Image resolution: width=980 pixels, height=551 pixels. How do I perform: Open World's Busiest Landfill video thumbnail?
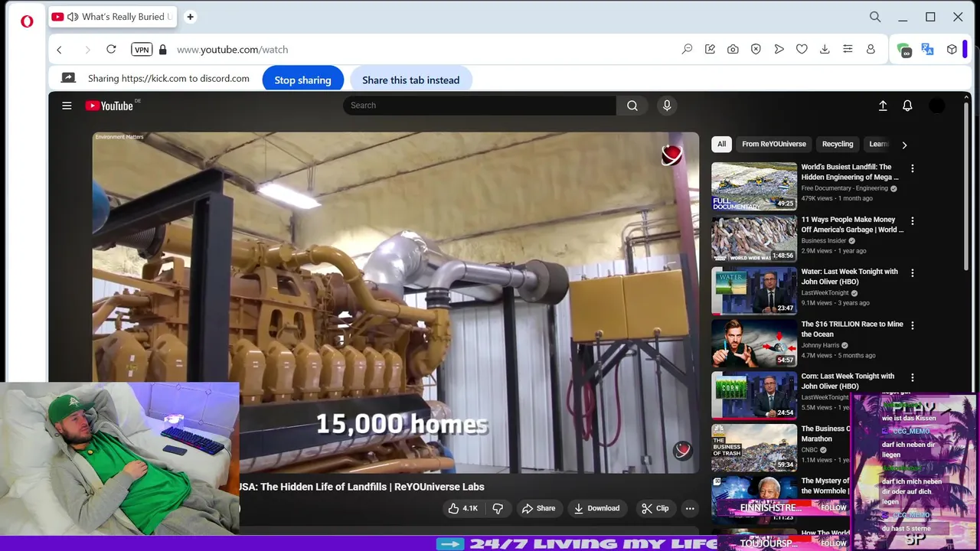point(754,186)
